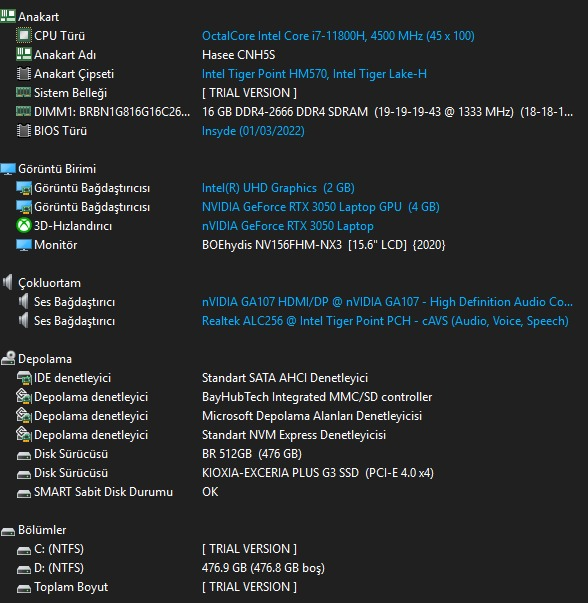Image resolution: width=588 pixels, height=603 pixels.
Task: Click the Depolama storage section icon
Action: [8, 358]
